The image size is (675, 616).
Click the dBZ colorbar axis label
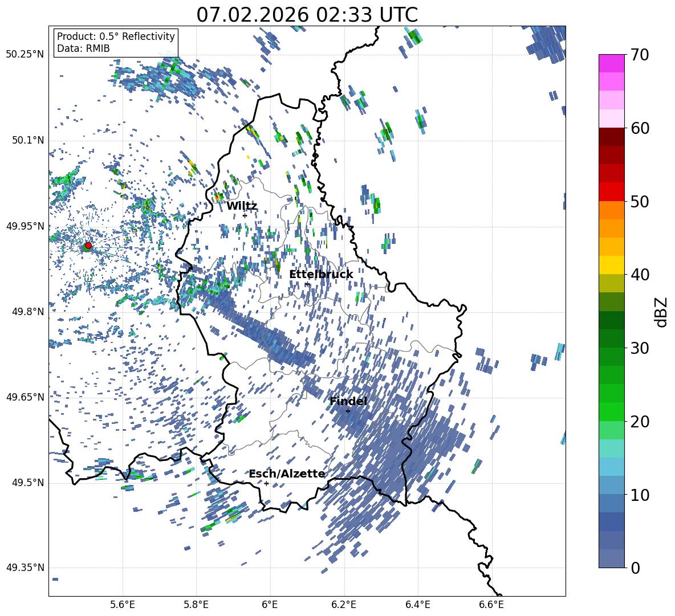661,312
